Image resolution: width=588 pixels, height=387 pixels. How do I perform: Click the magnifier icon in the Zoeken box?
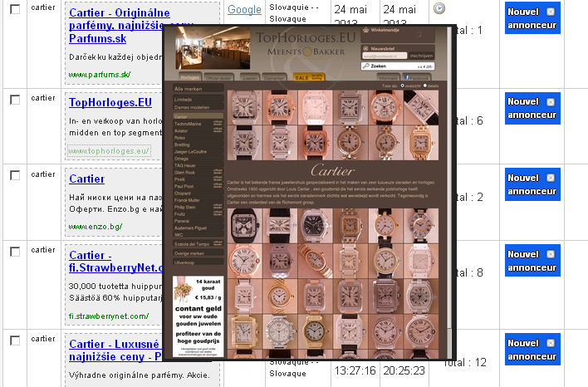coord(366,66)
